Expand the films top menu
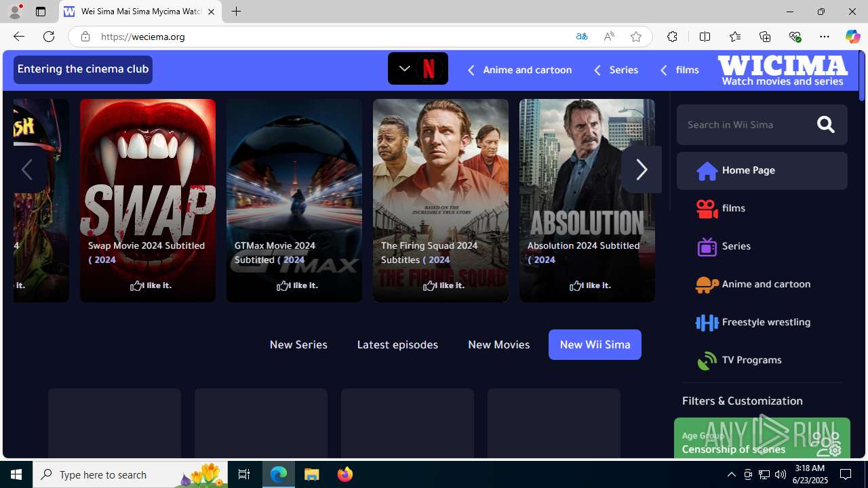 (x=679, y=70)
